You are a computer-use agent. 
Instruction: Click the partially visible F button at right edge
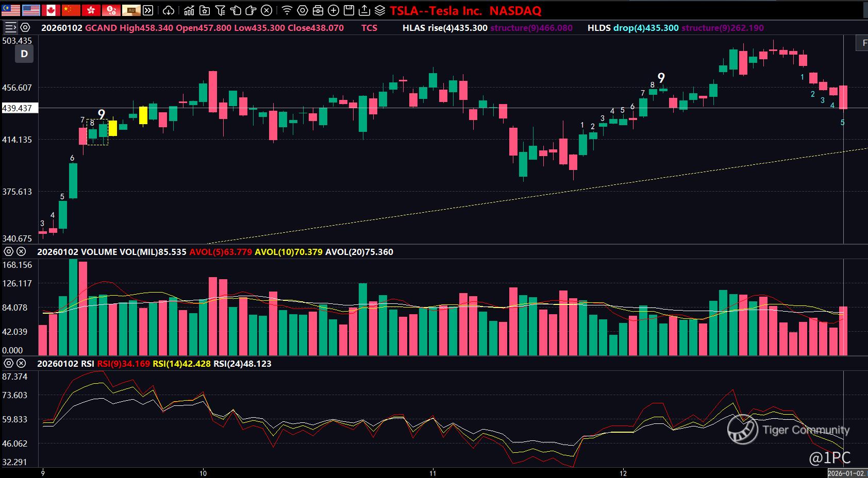(863, 43)
